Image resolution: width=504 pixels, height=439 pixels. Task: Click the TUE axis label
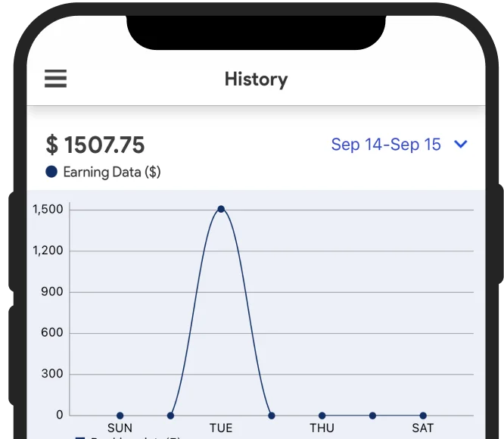point(221,428)
